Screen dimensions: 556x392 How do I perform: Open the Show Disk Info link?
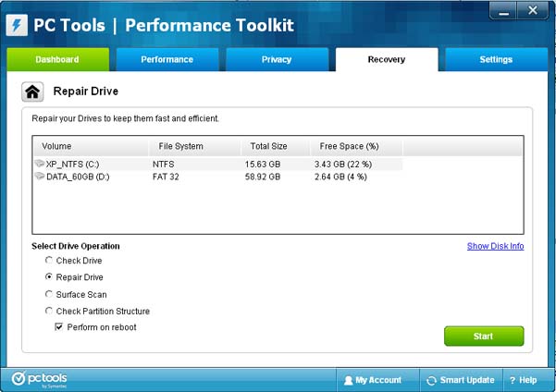[x=495, y=246]
